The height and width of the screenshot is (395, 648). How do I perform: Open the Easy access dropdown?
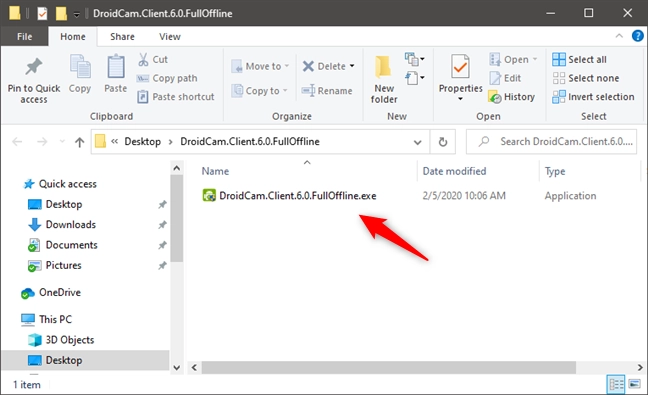click(415, 78)
